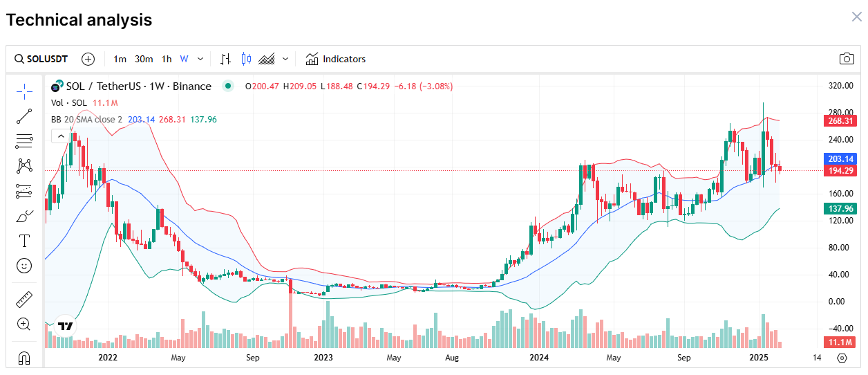868x375 pixels.
Task: Click the 2025 time axis label
Action: click(759, 358)
